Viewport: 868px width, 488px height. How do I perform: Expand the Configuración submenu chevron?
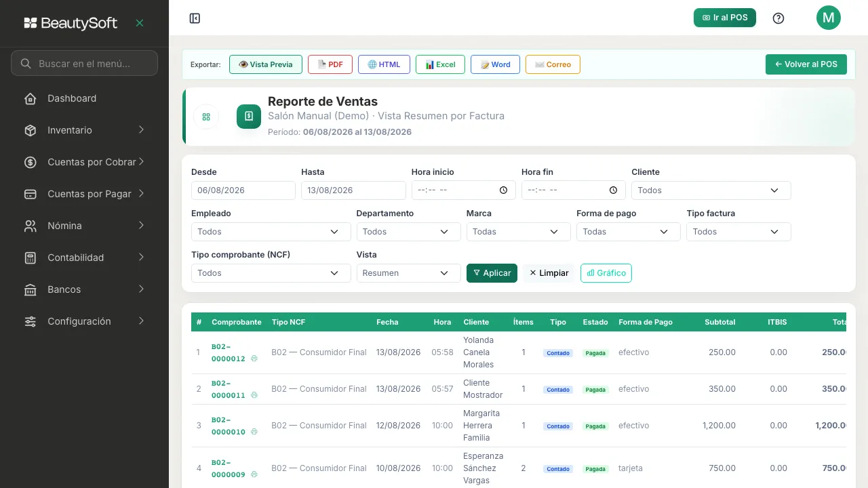point(141,321)
